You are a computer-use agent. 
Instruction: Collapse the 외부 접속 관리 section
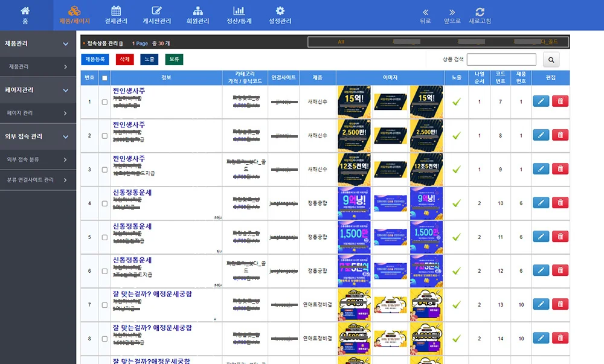[65, 136]
